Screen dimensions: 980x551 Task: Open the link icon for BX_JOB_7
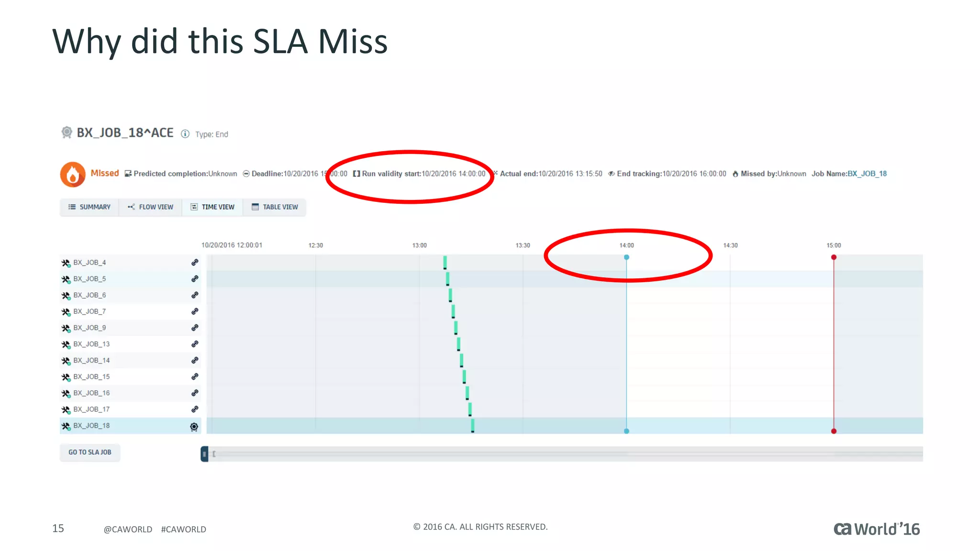click(x=195, y=311)
